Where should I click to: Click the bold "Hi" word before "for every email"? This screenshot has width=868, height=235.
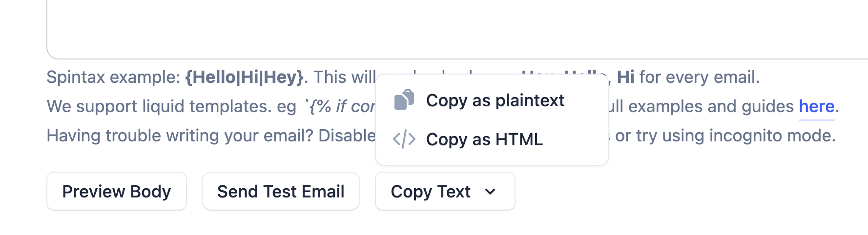coord(625,77)
